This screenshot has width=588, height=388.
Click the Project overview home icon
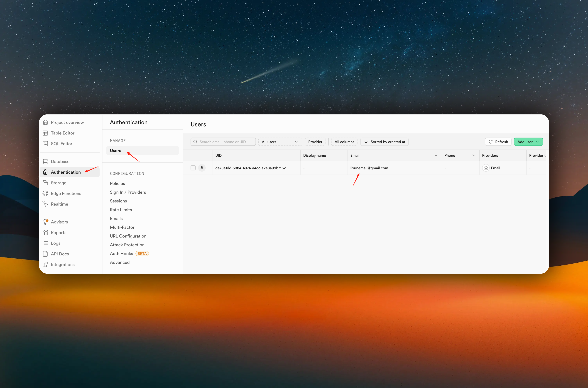point(45,122)
